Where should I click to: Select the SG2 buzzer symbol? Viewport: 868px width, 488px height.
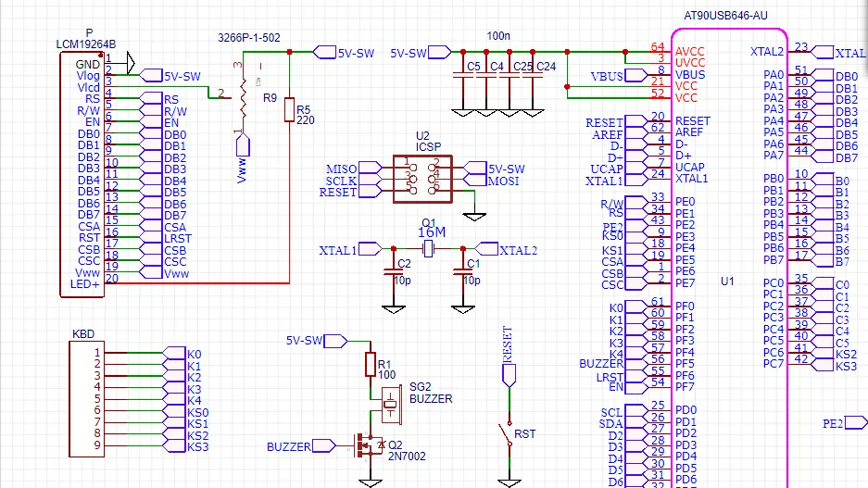click(391, 405)
